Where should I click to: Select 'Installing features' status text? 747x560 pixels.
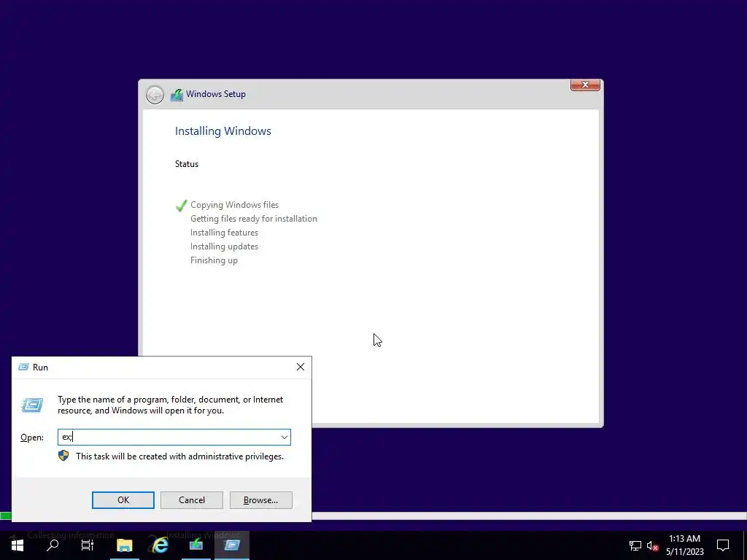(224, 233)
